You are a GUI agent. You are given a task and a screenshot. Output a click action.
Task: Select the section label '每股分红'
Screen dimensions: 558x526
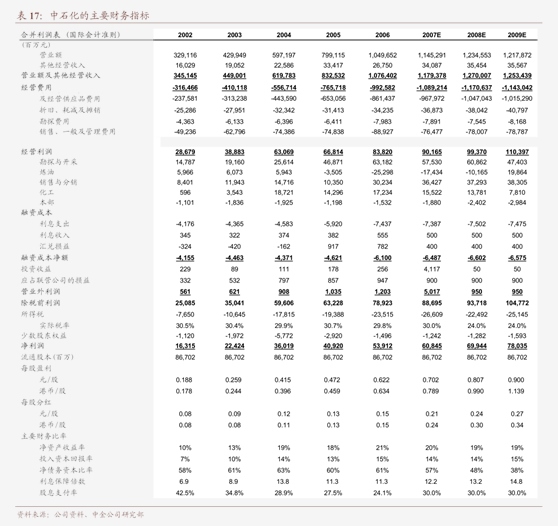click(36, 403)
